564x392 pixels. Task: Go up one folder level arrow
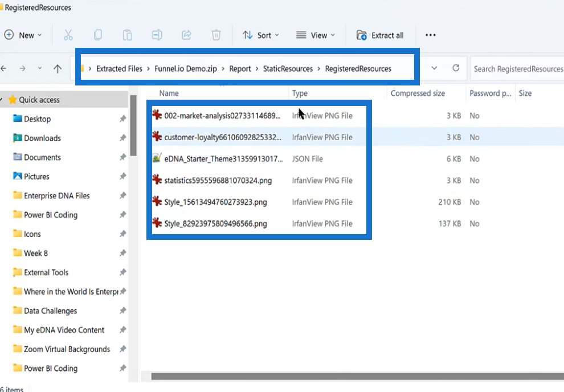[x=58, y=68]
